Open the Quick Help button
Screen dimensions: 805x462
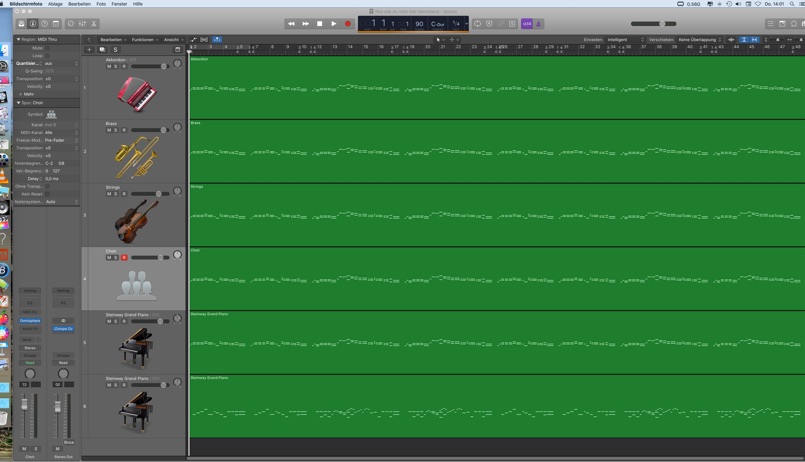pyautogui.click(x=44, y=24)
